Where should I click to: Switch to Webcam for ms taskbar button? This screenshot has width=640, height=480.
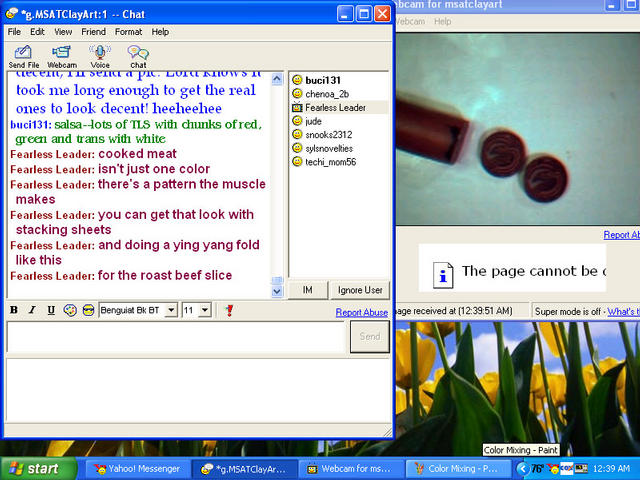[x=350, y=469]
